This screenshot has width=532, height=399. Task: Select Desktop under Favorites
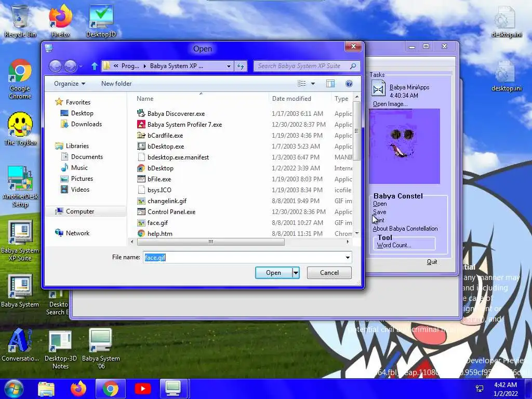(x=82, y=113)
